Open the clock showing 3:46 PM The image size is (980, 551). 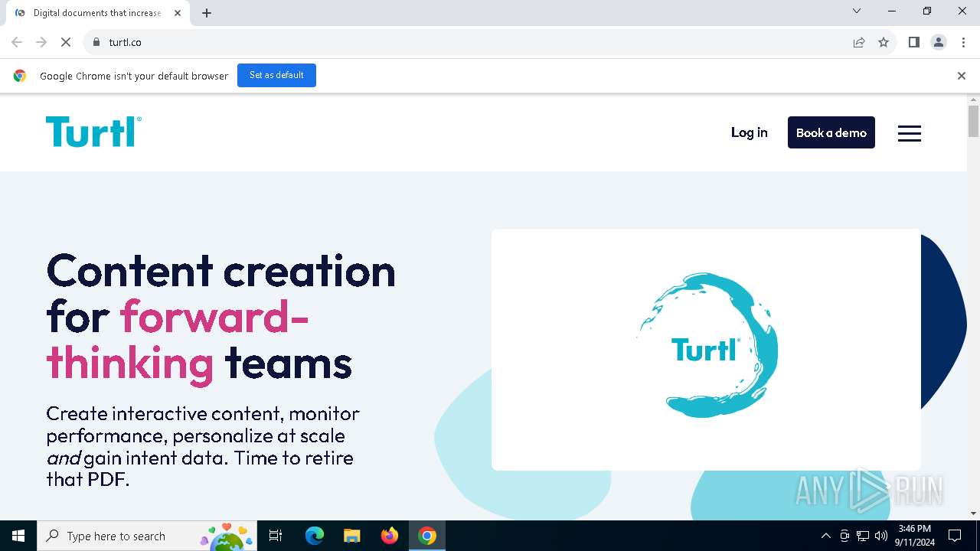coord(915,536)
